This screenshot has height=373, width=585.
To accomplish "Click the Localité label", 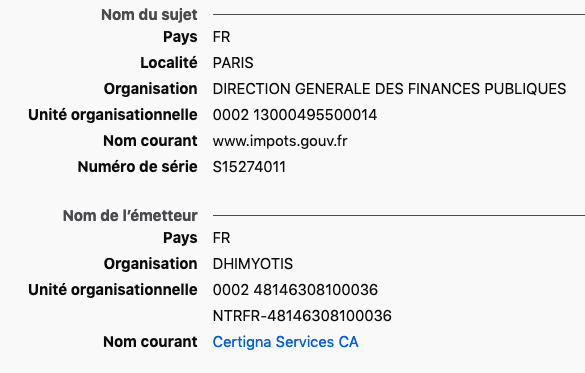I will pyautogui.click(x=169, y=63).
